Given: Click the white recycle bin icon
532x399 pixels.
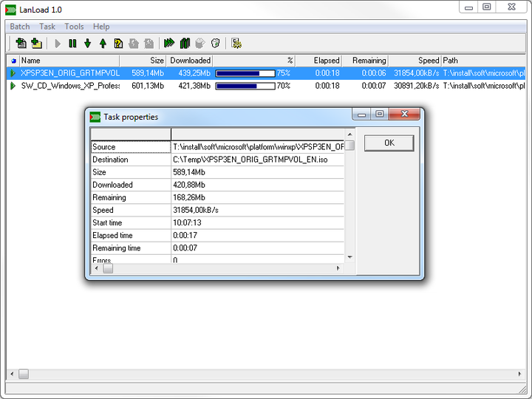Looking at the screenshot, I should click(x=216, y=43).
